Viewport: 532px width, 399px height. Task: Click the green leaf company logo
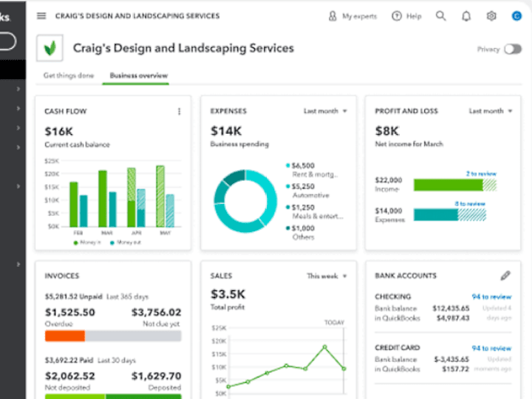[x=50, y=48]
